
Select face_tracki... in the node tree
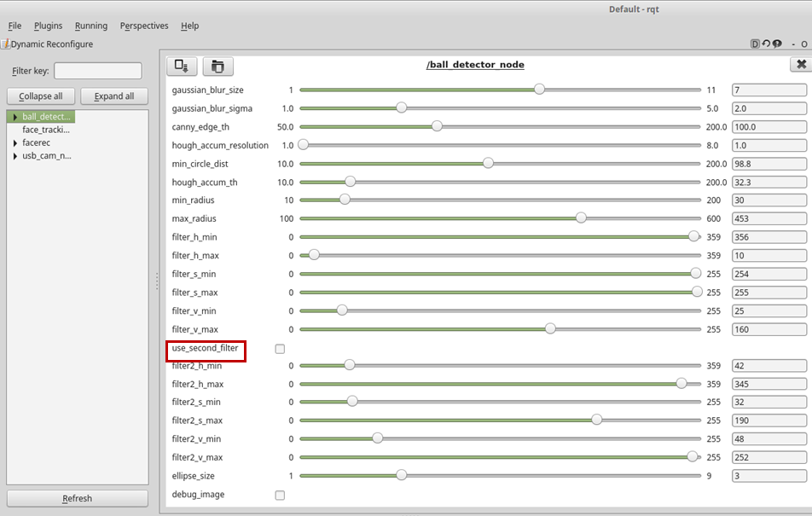pyautogui.click(x=46, y=130)
